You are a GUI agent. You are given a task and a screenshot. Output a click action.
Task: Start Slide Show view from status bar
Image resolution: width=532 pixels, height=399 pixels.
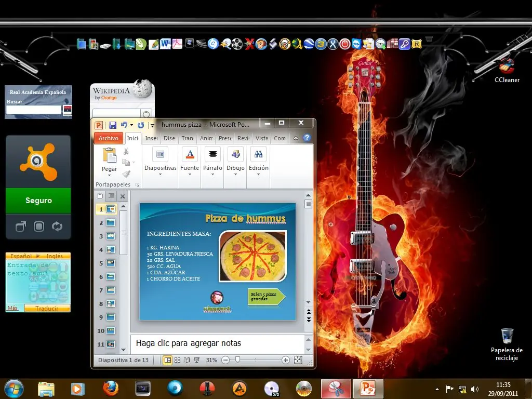196,360
